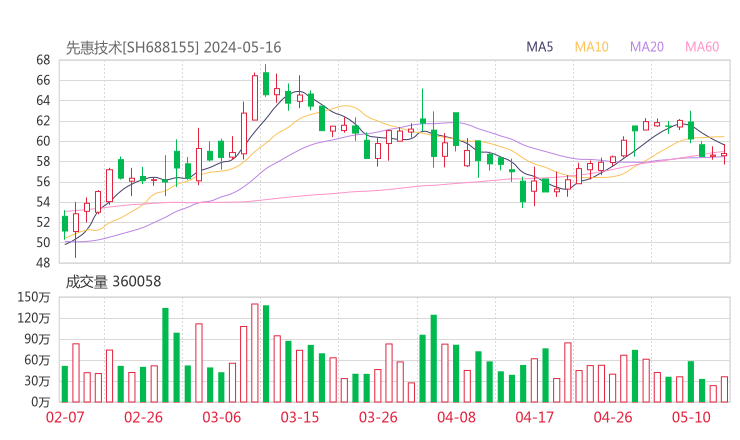Click the 03-06 date axis label
740x440 pixels.
[x=221, y=417]
